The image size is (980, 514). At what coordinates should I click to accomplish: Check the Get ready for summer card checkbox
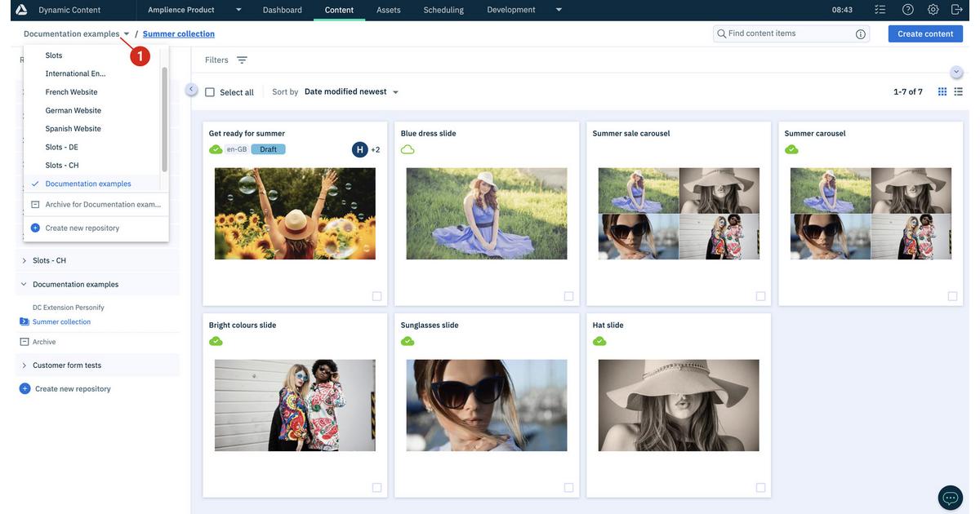tap(376, 296)
